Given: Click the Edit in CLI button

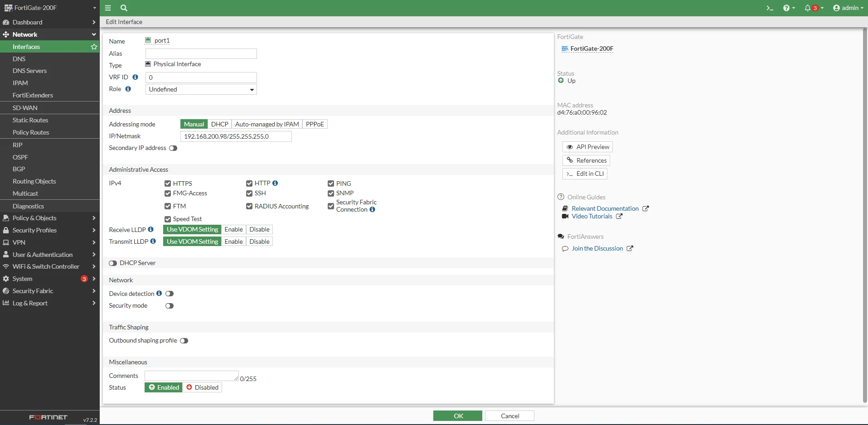Looking at the screenshot, I should (585, 174).
